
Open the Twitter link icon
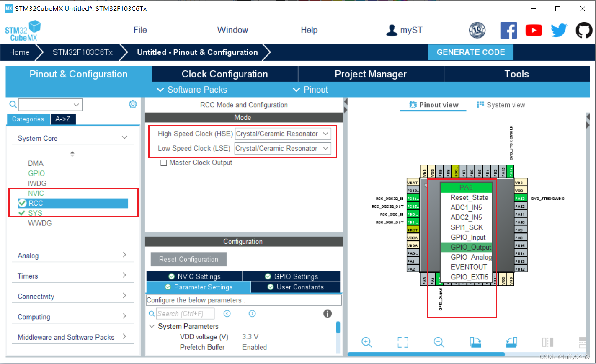tap(559, 30)
